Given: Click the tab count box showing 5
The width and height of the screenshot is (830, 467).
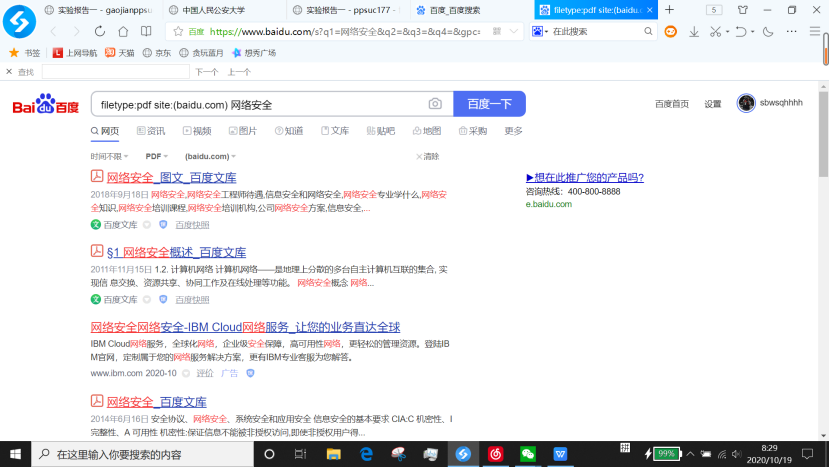Looking at the screenshot, I should (714, 10).
